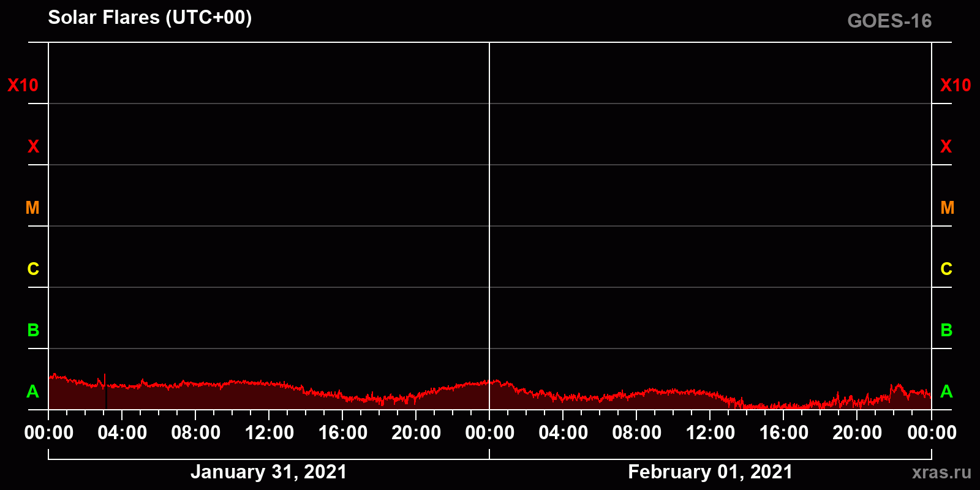Select the "GOES-16" satellite label
Viewport: 980px width, 490px height.
coord(889,21)
